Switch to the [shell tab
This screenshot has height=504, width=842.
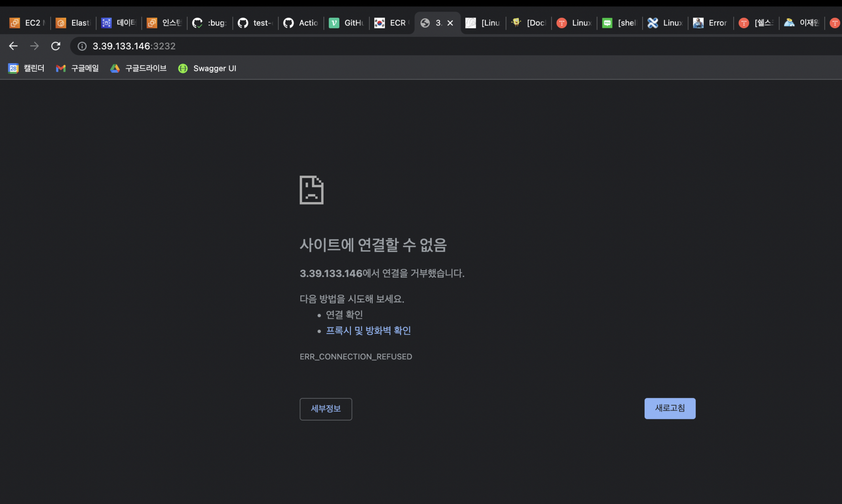coord(620,23)
